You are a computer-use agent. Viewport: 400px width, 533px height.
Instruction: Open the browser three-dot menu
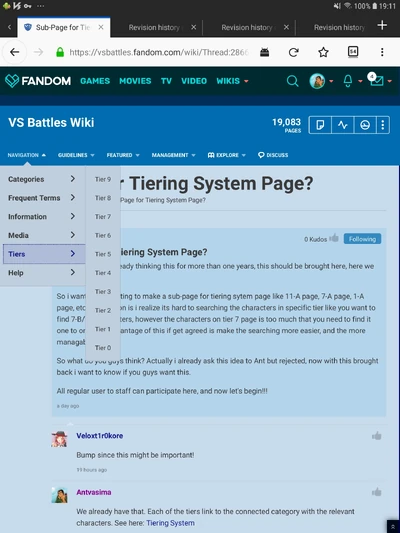(382, 52)
